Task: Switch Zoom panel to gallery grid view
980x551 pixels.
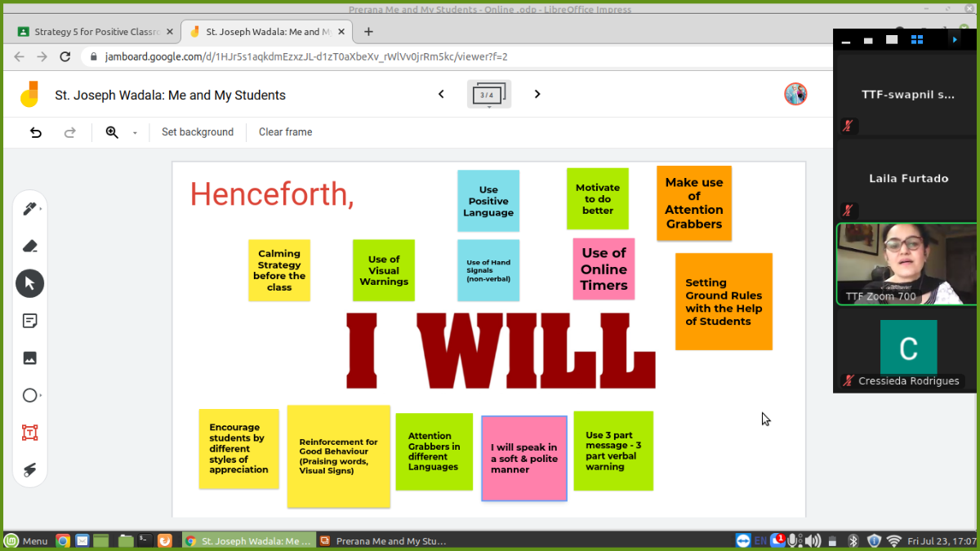Action: pos(916,39)
